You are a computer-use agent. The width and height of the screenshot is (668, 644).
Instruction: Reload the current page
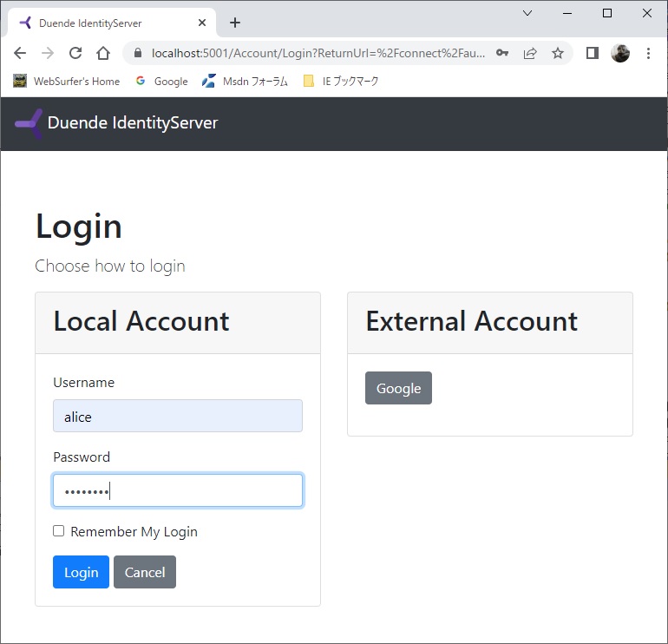[75, 53]
